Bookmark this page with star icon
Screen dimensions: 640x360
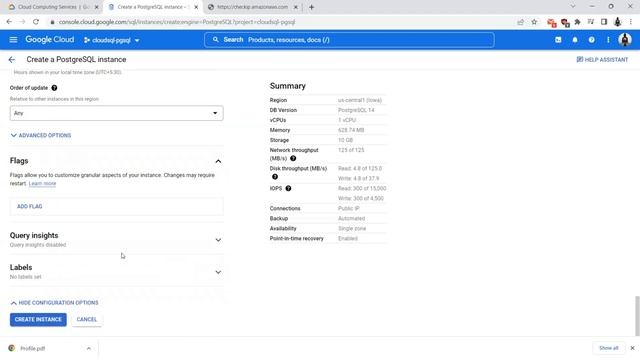coord(534,22)
